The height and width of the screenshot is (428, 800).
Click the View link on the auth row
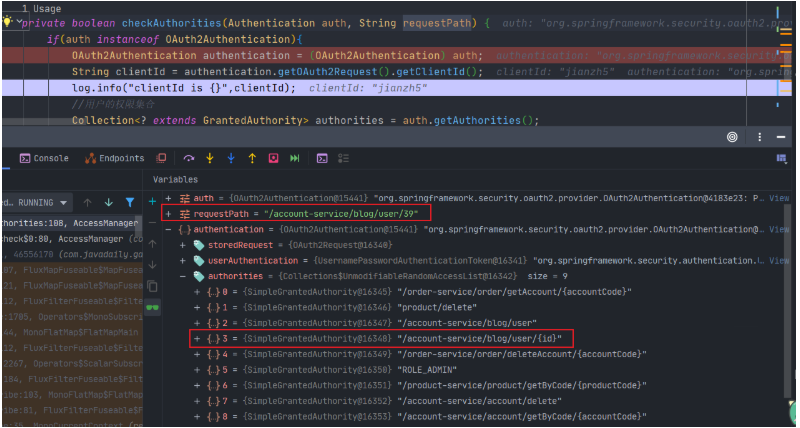779,198
